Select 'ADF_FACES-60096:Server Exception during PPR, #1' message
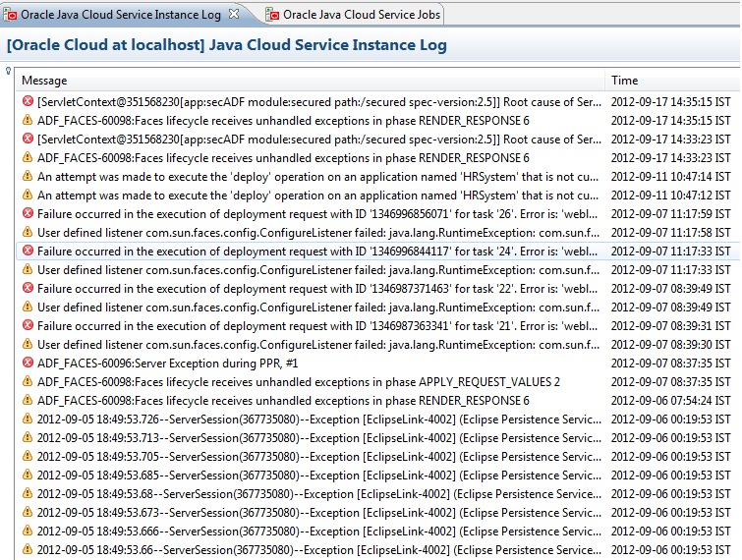This screenshot has height=560, width=742. point(167,364)
